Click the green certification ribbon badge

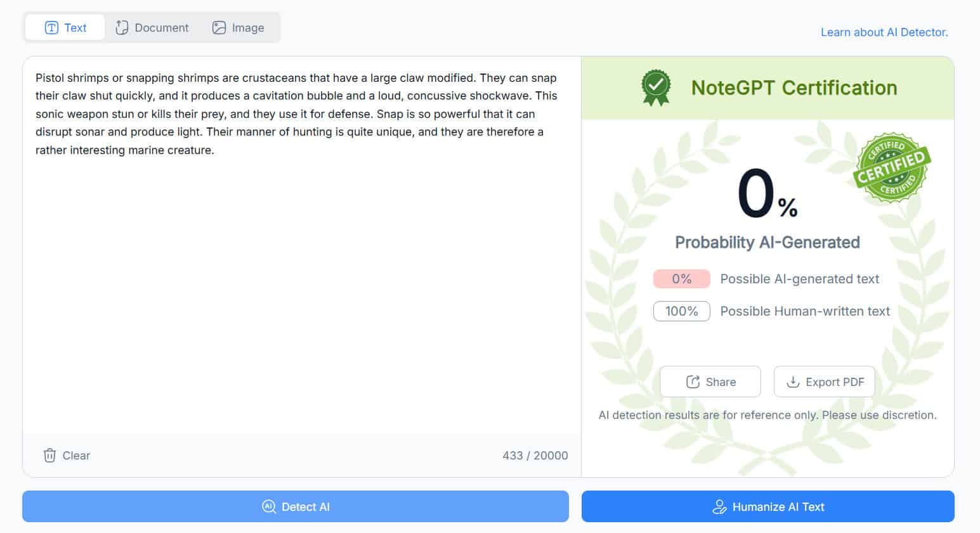pos(656,87)
